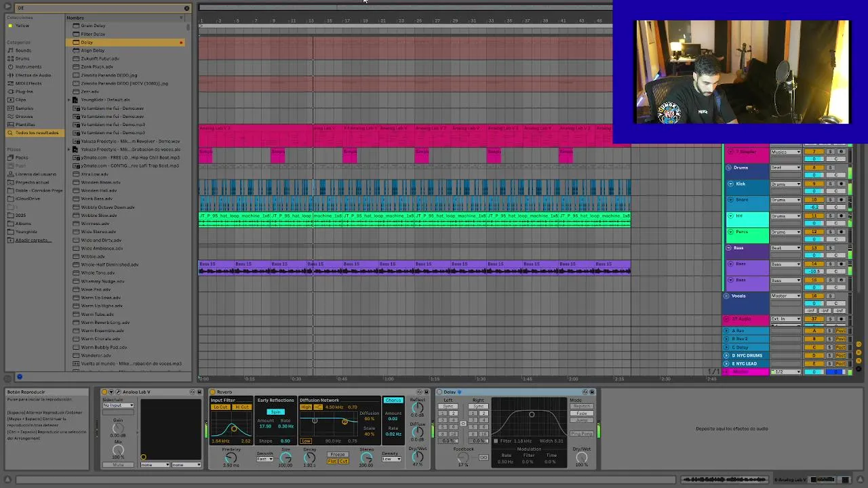The height and width of the screenshot is (488, 868).
Task: Open Librería del usuario
Action: 35,174
